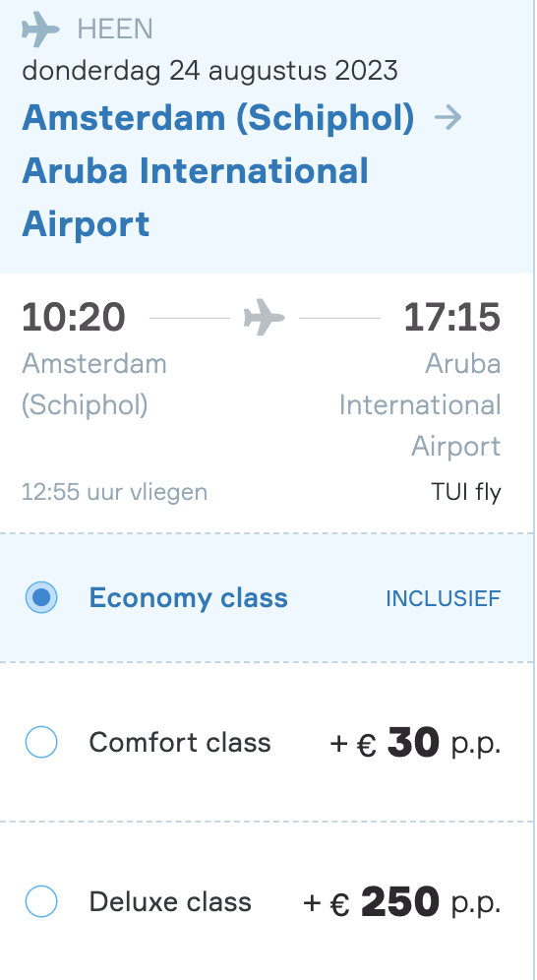The image size is (537, 980).
Task: Click the Comfort class label text
Action: (x=180, y=743)
